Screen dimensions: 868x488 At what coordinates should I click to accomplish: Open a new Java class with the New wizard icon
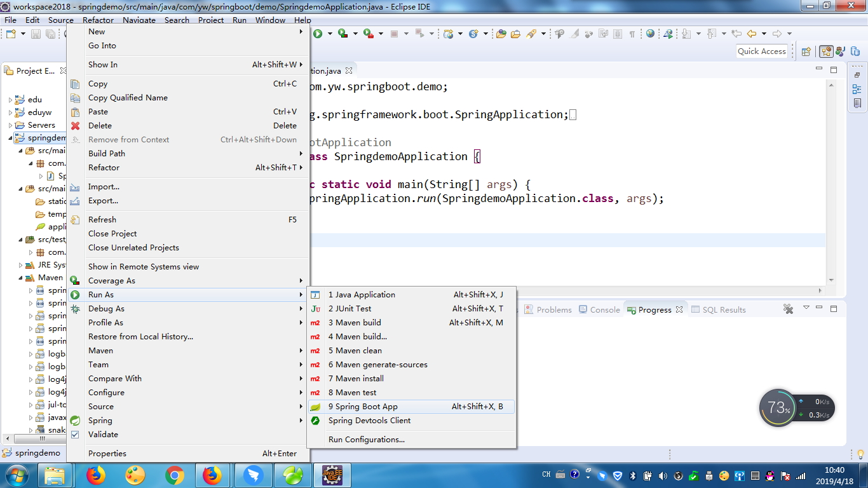[11, 34]
